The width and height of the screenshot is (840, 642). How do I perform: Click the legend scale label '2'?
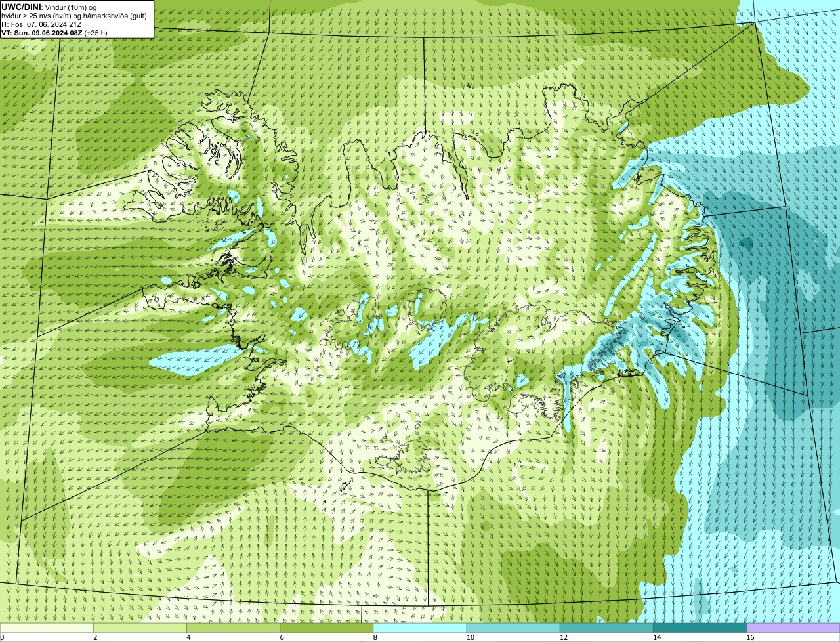tap(95, 637)
